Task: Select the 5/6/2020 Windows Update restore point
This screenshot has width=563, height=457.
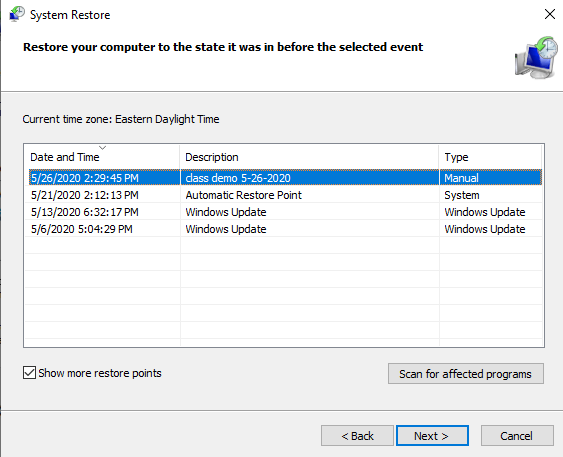Action: 285,229
